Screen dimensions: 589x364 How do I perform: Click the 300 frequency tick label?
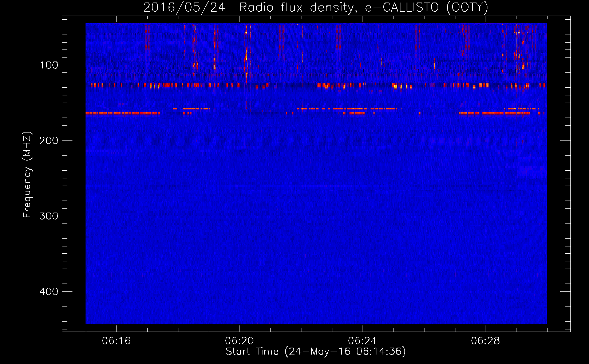pos(49,216)
